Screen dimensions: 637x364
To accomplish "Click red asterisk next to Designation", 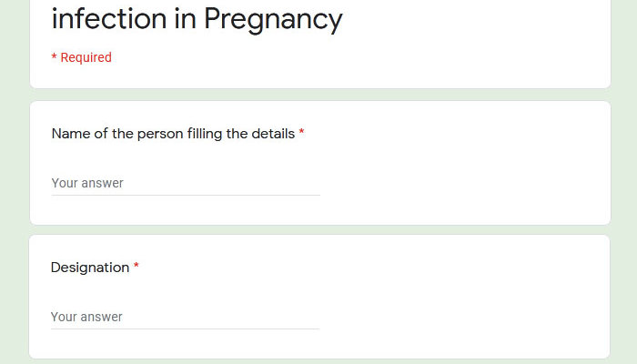I will click(136, 266).
